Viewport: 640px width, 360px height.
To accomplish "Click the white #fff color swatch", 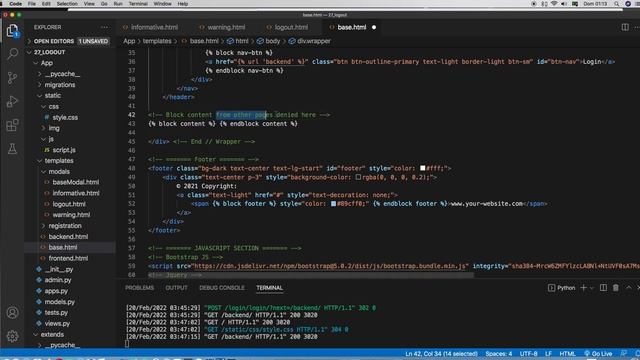I will point(422,168).
